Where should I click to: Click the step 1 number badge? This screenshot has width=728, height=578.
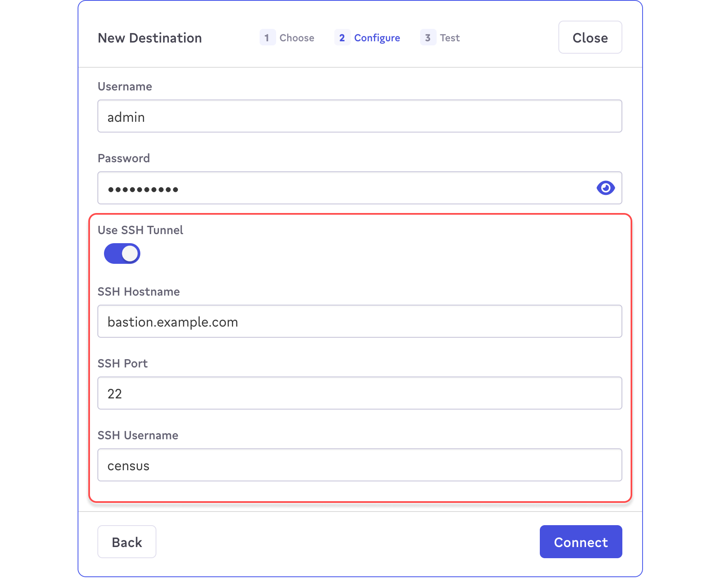[267, 38]
